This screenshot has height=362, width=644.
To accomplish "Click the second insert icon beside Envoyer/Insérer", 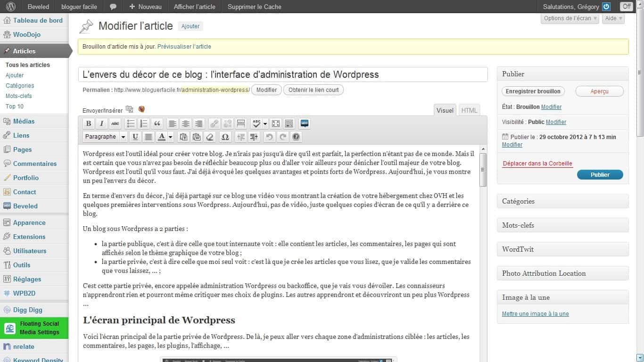I will [141, 109].
